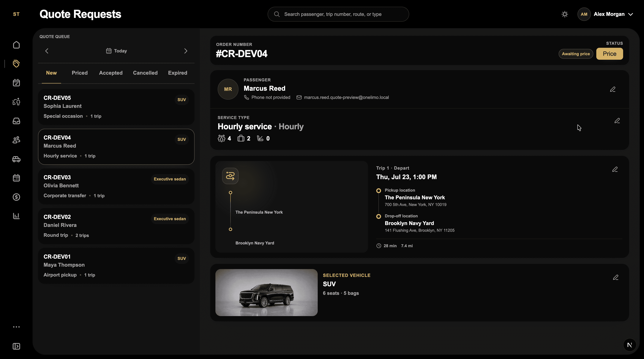Toggle the light/dark theme sun icon

[x=564, y=14]
